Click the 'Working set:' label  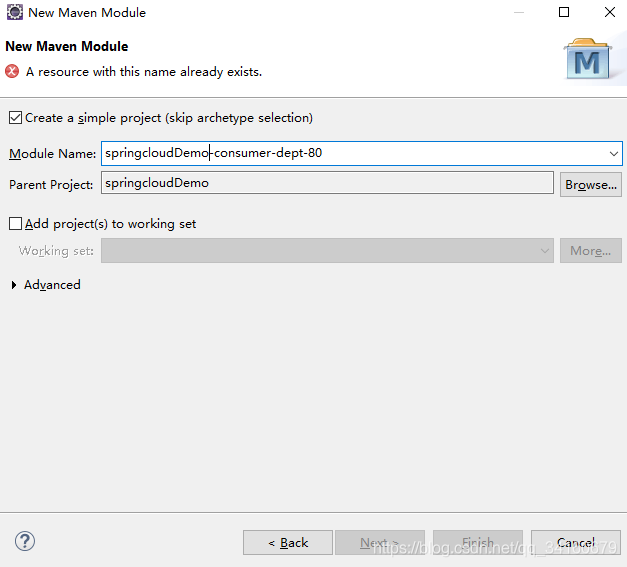point(56,251)
